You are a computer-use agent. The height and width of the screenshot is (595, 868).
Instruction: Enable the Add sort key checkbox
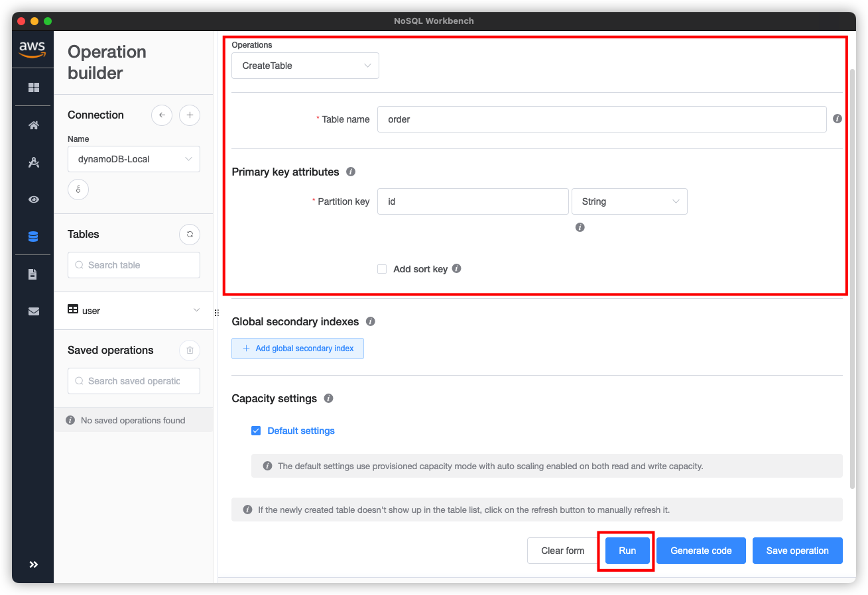382,269
